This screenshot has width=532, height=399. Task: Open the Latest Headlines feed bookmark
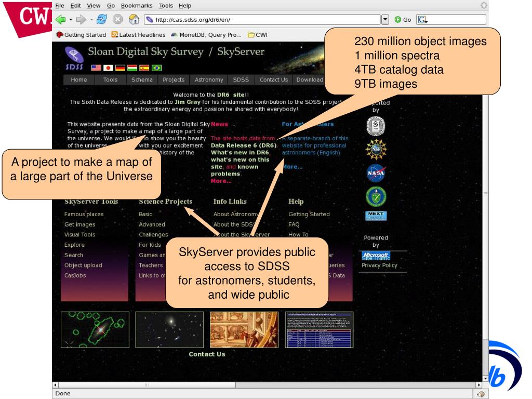(138, 35)
